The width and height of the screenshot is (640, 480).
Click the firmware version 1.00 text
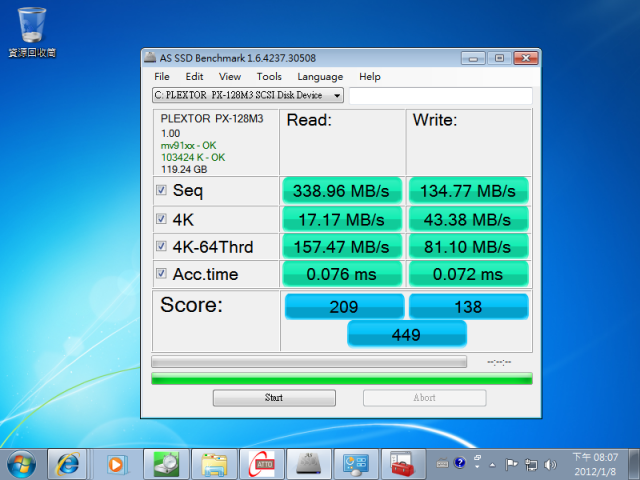click(171, 133)
